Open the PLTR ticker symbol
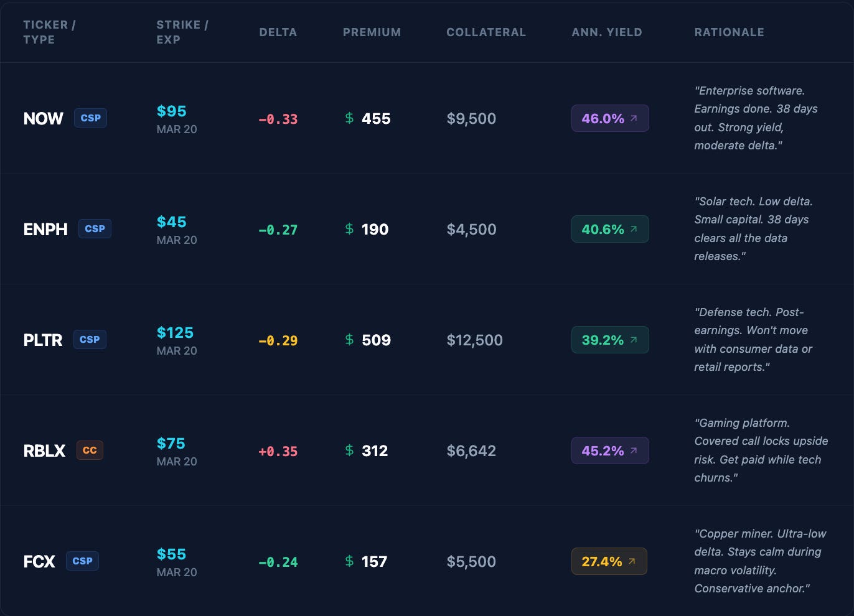The width and height of the screenshot is (854, 616). click(43, 340)
